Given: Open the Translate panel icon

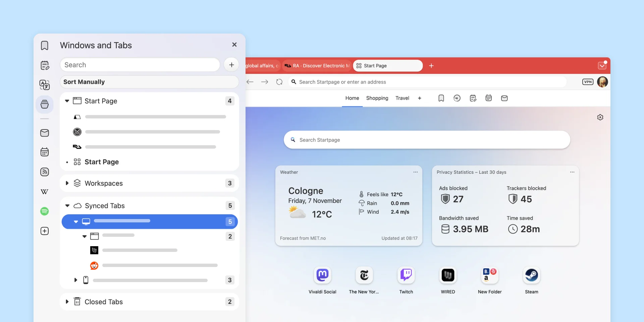Looking at the screenshot, I should [45, 85].
